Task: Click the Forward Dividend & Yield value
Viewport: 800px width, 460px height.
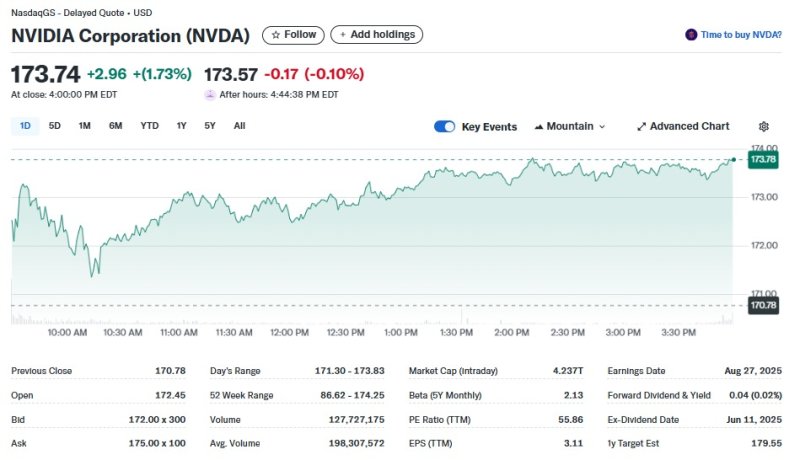Action: point(756,395)
